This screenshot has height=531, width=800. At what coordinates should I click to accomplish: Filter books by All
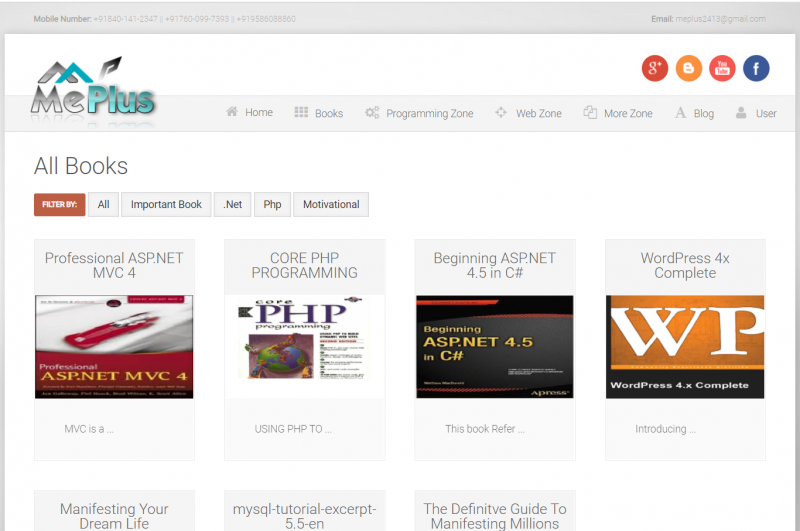tap(104, 205)
